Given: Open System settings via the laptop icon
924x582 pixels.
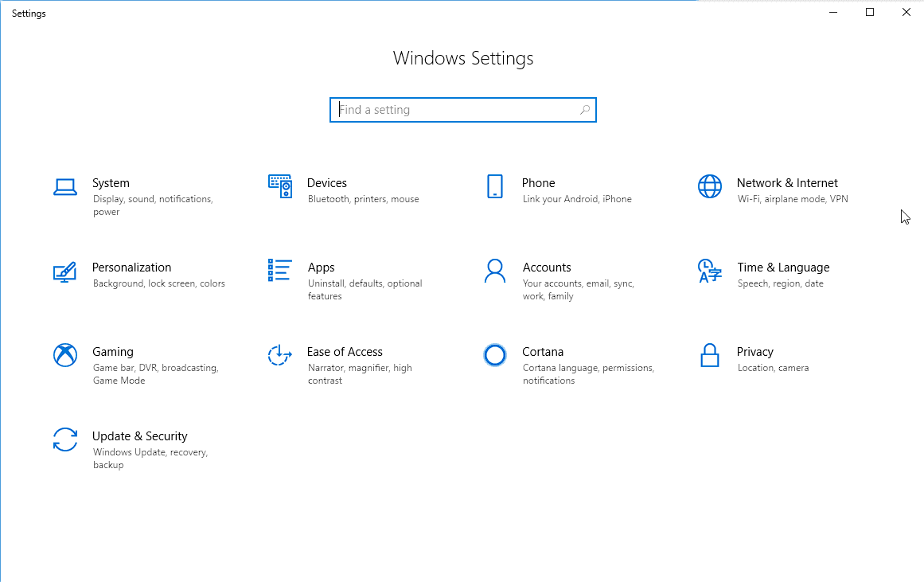Looking at the screenshot, I should pos(65,186).
